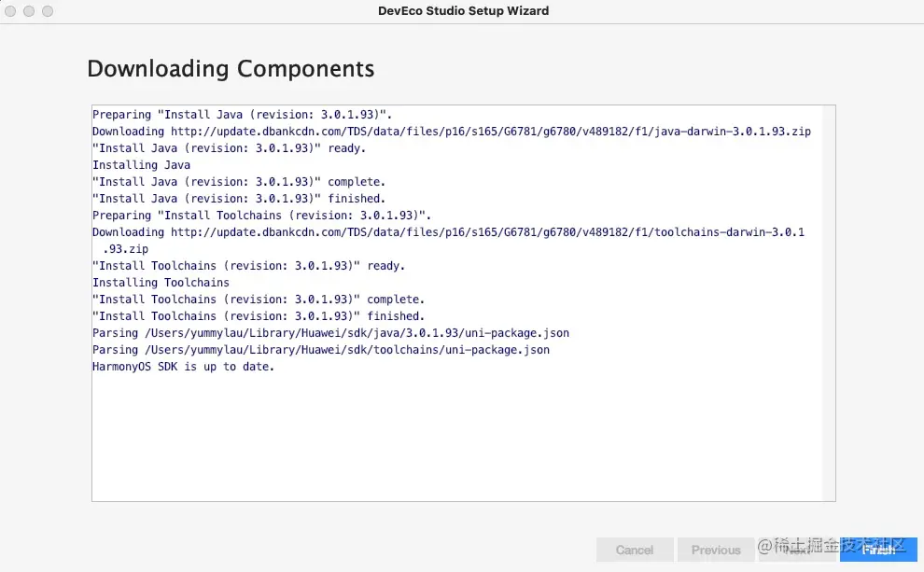The height and width of the screenshot is (572, 924).
Task: Click the Previous button
Action: tap(716, 550)
